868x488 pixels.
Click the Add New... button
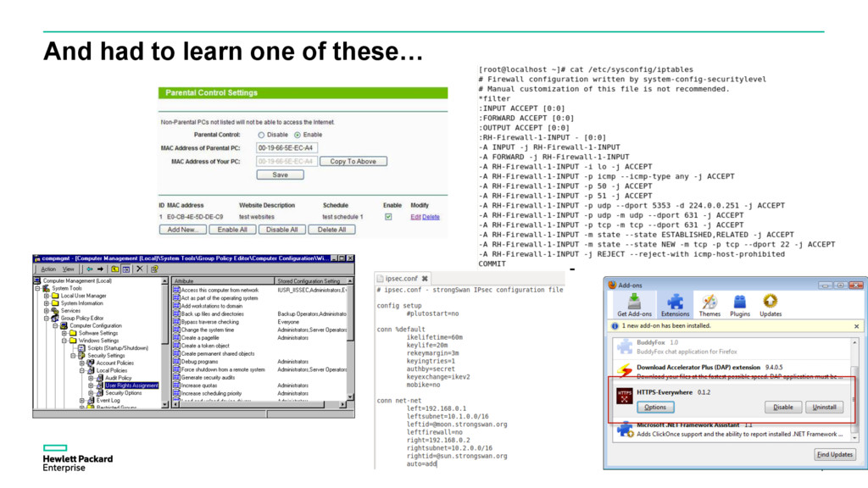click(183, 230)
